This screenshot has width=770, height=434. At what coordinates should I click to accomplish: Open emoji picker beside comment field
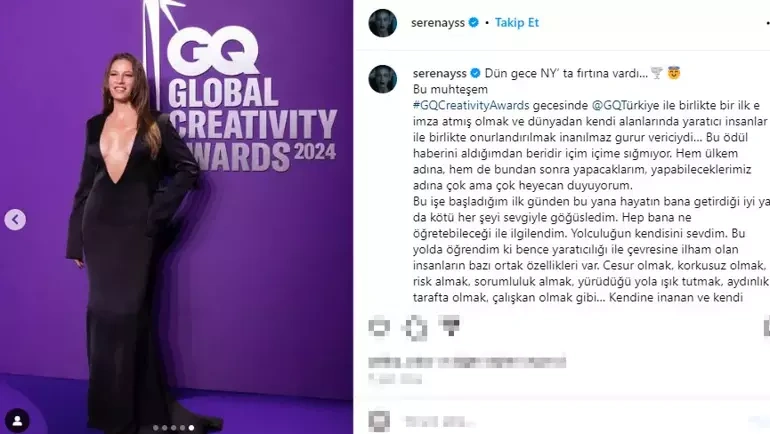click(379, 421)
